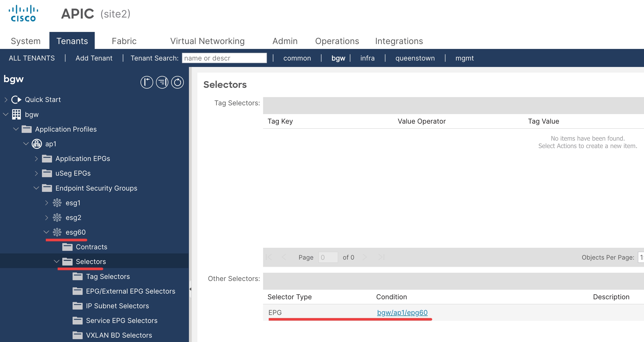Click the Service EPG Selectors folder icon

tap(77, 321)
